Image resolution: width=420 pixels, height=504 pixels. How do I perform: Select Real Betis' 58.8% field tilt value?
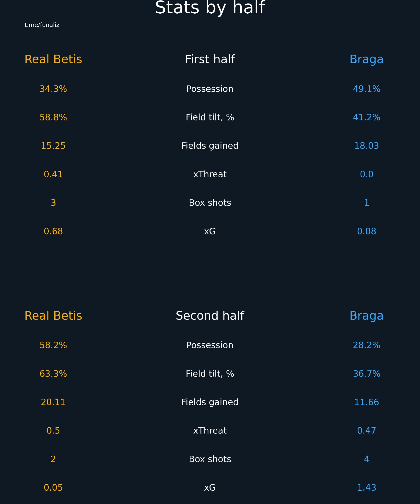point(53,117)
